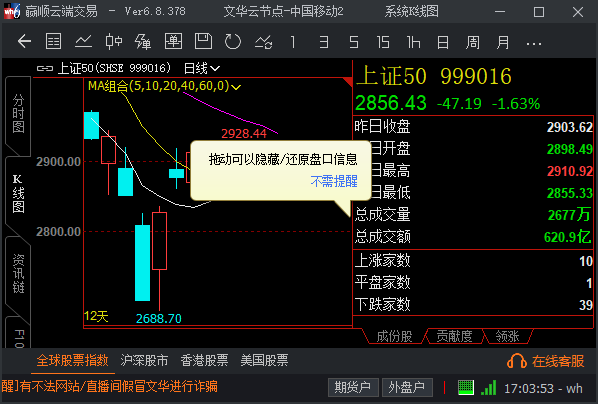The image size is (598, 404).
Task: Select 香港股票 bottom tab
Action: 204,360
